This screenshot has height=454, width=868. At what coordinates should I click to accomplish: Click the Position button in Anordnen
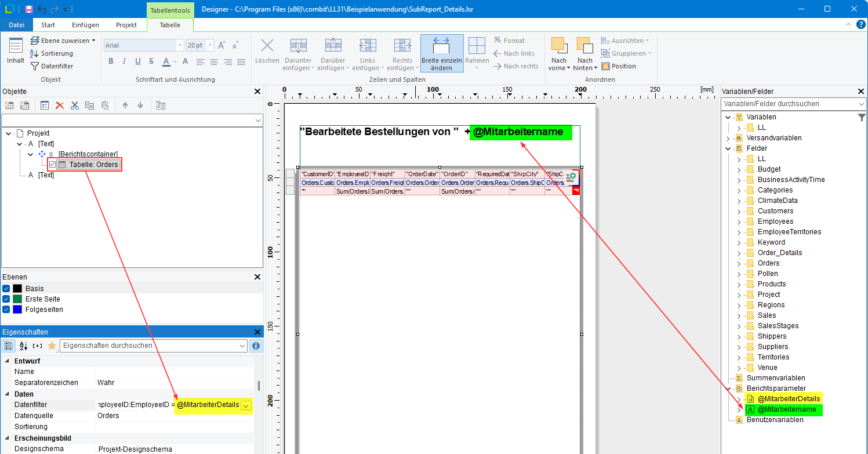[619, 66]
